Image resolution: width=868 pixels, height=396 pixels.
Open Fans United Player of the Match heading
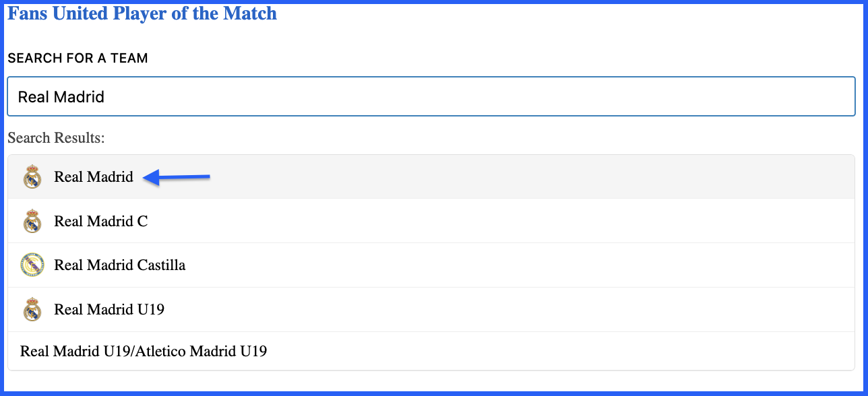[142, 13]
